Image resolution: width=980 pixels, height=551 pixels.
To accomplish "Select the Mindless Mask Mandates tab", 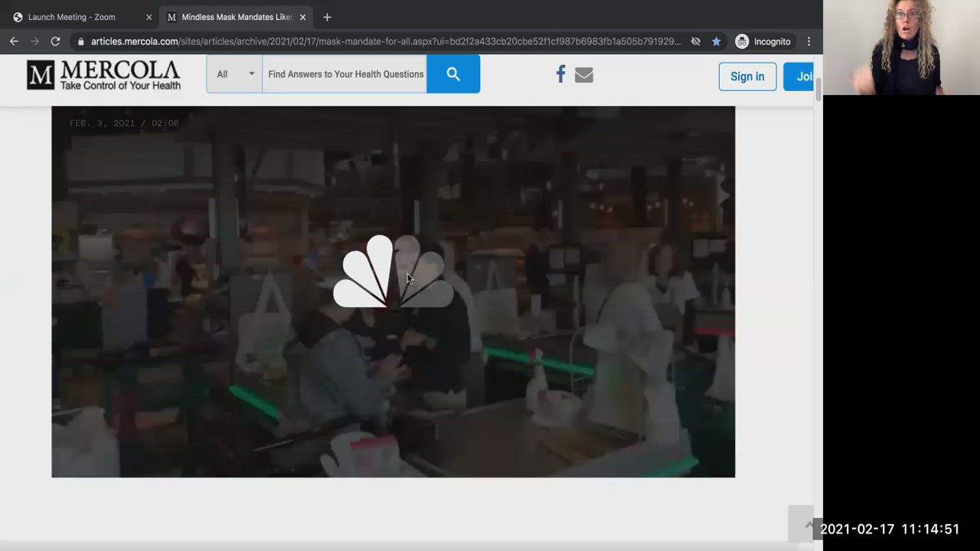I will (230, 17).
